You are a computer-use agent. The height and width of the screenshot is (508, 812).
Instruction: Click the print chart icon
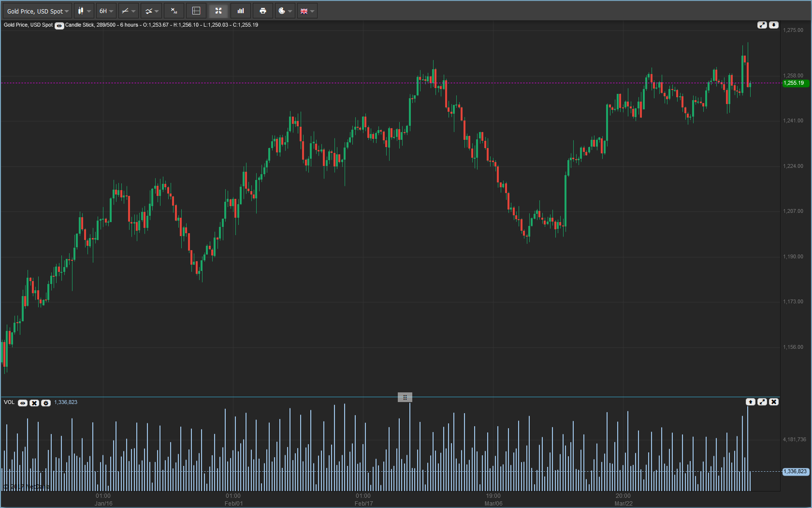(263, 11)
